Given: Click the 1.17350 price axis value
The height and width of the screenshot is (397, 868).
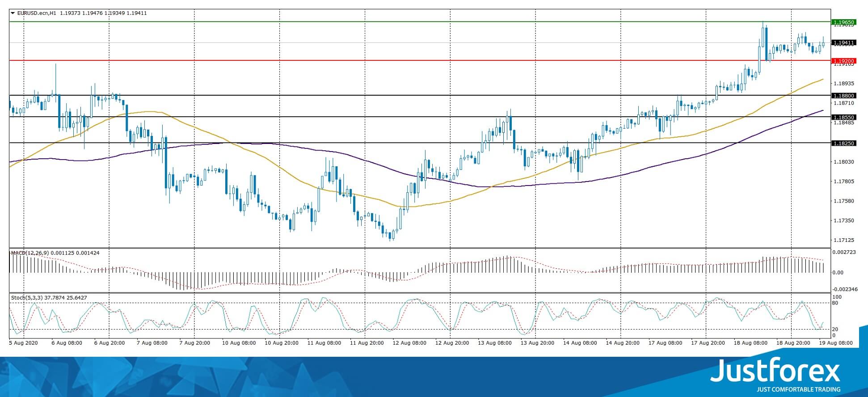Looking at the screenshot, I should tap(843, 221).
